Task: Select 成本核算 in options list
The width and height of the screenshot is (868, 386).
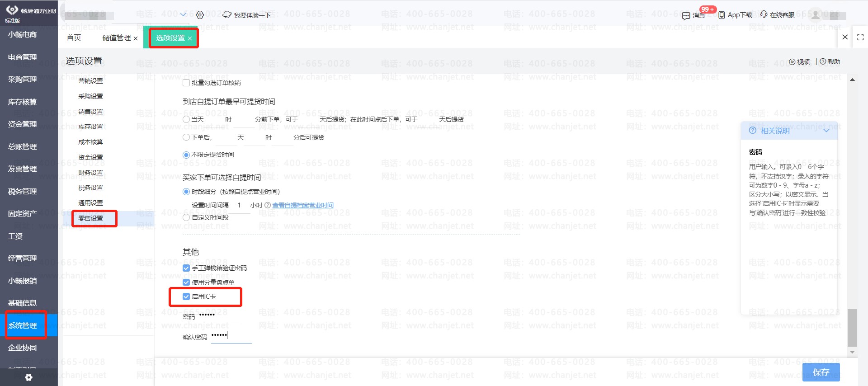Action: [90, 142]
